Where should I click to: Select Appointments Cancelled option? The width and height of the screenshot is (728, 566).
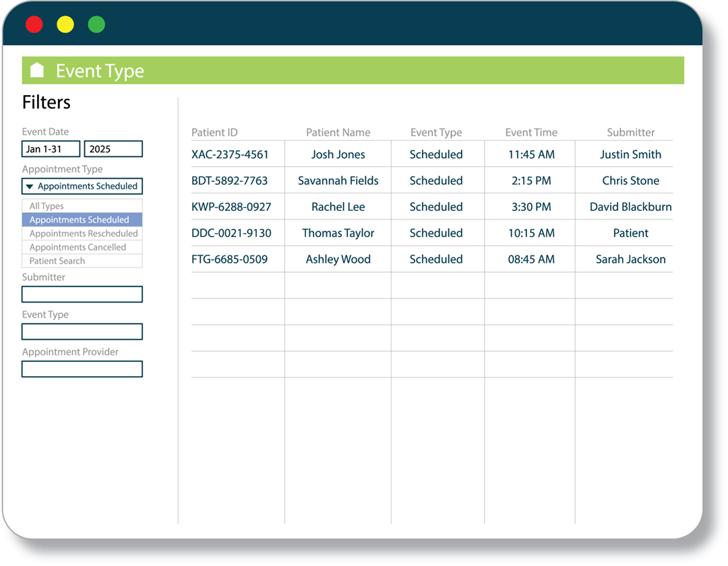pos(82,247)
